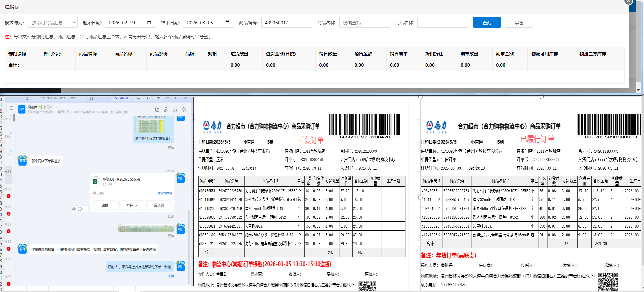Click the 转为钉钉表格 link

164,193
